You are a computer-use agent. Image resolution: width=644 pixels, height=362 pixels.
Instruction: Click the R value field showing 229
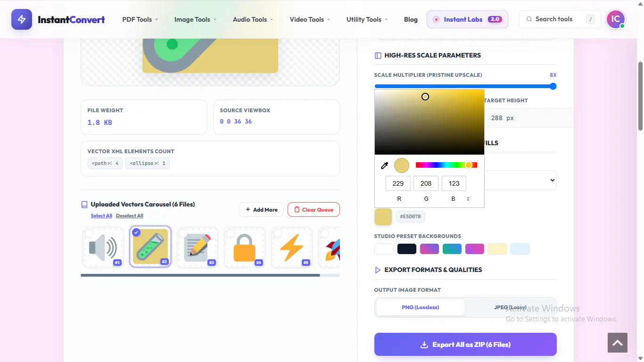[x=398, y=183]
